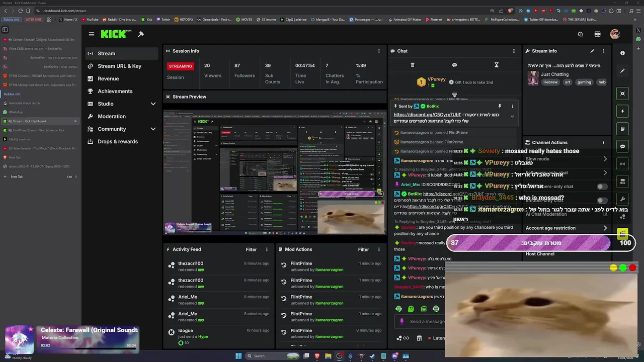Open Drops & rewards page

point(121,141)
